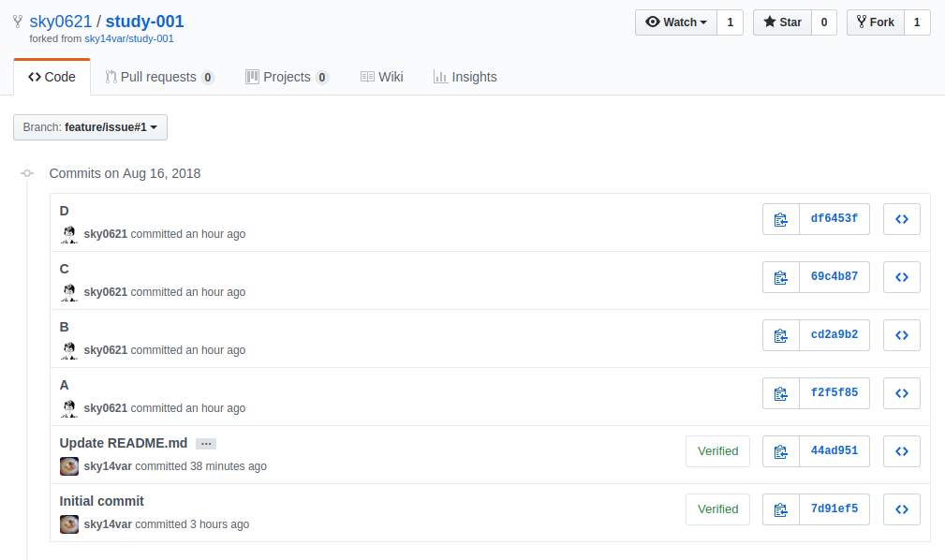Open the study-001 repository link
Image resolution: width=945 pixels, height=560 pixels.
click(144, 22)
